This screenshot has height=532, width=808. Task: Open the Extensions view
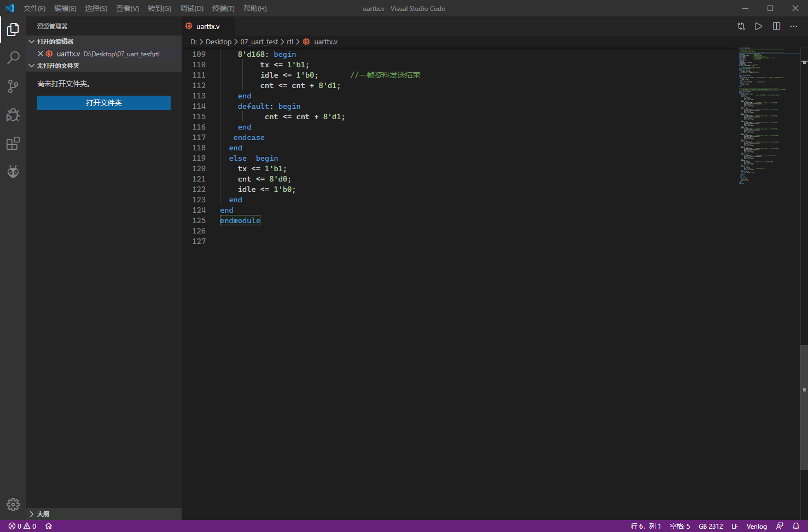pos(13,143)
